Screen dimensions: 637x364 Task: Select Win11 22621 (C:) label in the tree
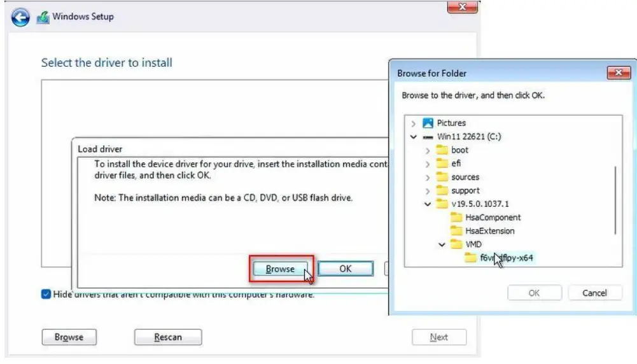point(469,137)
